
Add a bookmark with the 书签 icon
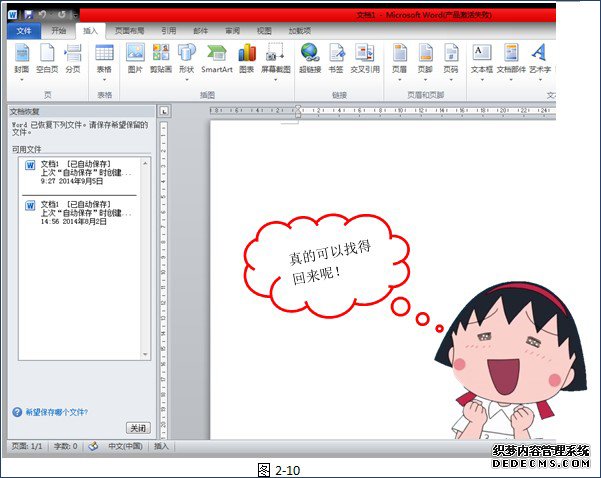[337, 58]
